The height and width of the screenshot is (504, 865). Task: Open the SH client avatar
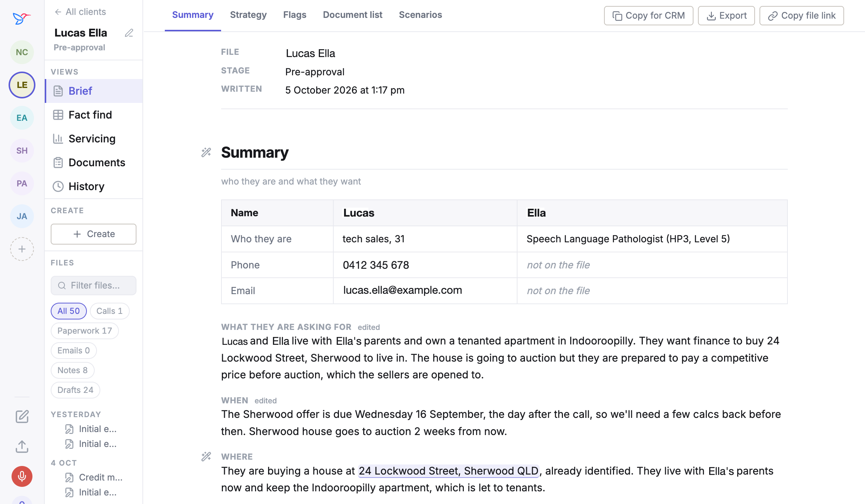click(x=22, y=151)
